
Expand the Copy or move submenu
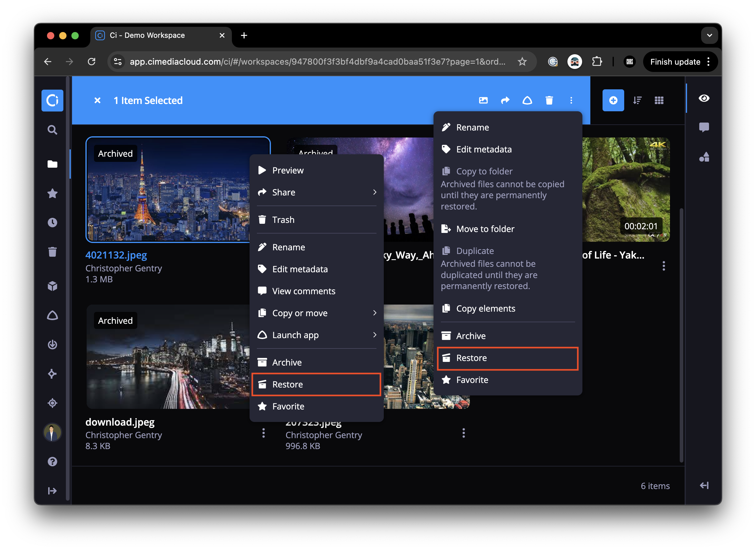[x=317, y=313]
